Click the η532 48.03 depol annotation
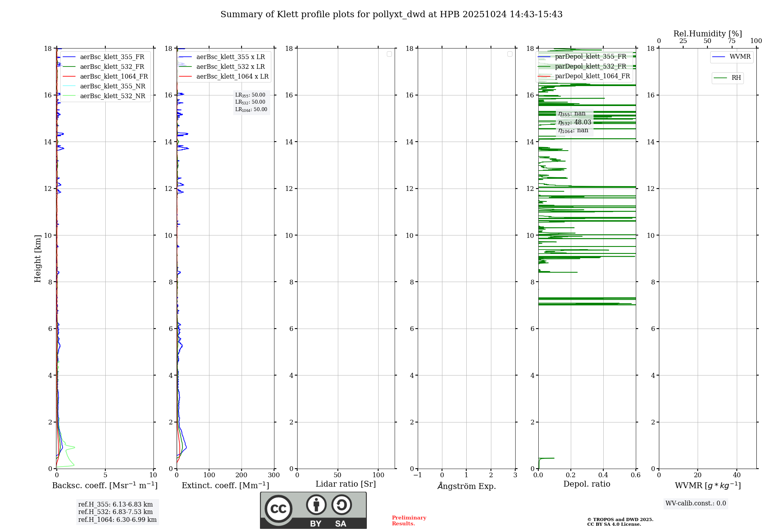Viewport: 783px width, 532px height. 574,122
